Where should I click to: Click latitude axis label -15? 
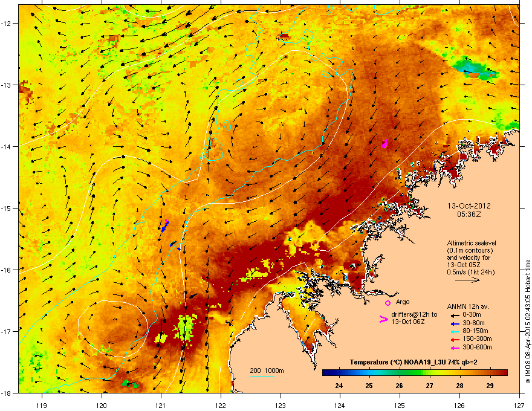click(x=6, y=208)
